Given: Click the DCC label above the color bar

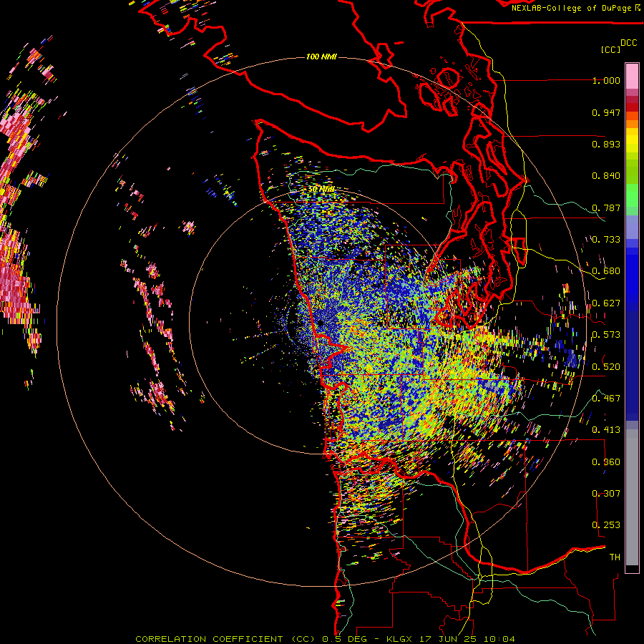Looking at the screenshot, I should point(629,43).
